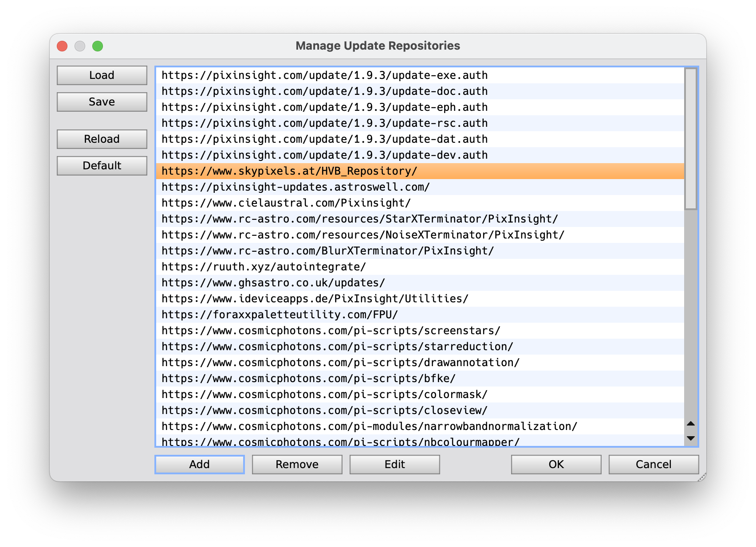Select the ghsastro.co.uk updates row

420,283
